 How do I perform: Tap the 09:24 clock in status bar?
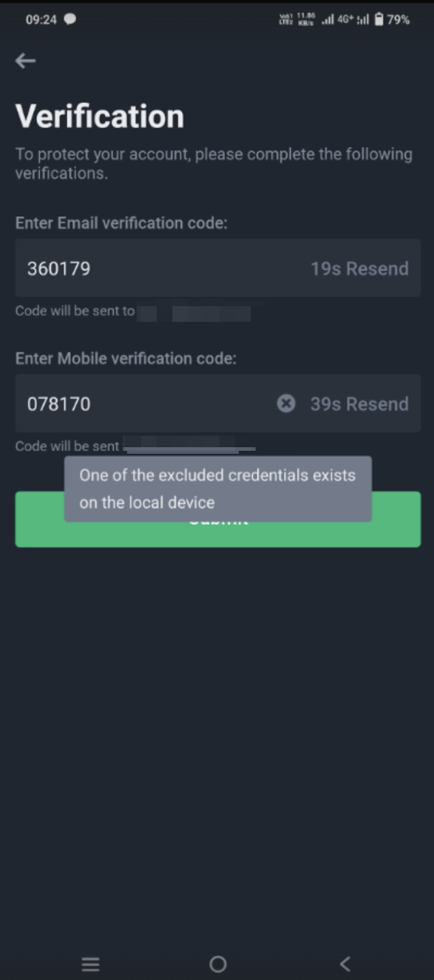coord(41,20)
